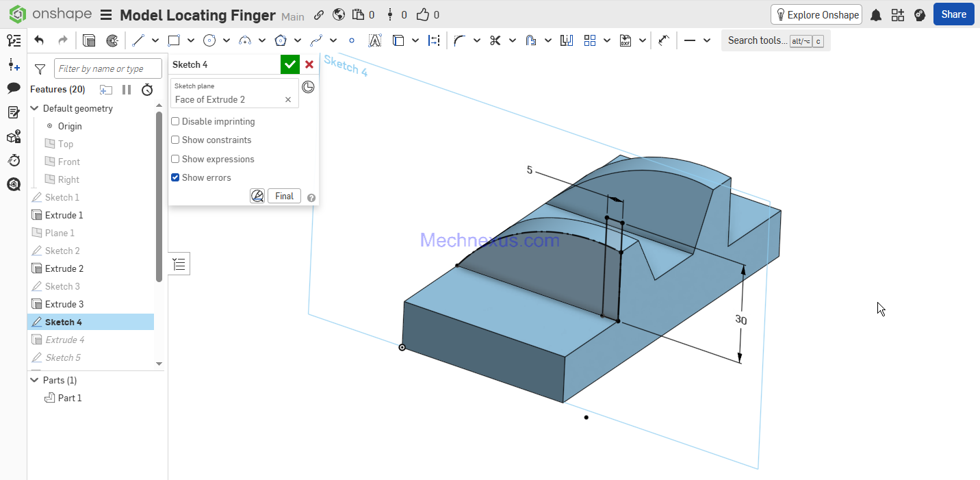Accept Sketch 4 with green checkmark
Image resolution: width=980 pixels, height=480 pixels.
pos(290,64)
